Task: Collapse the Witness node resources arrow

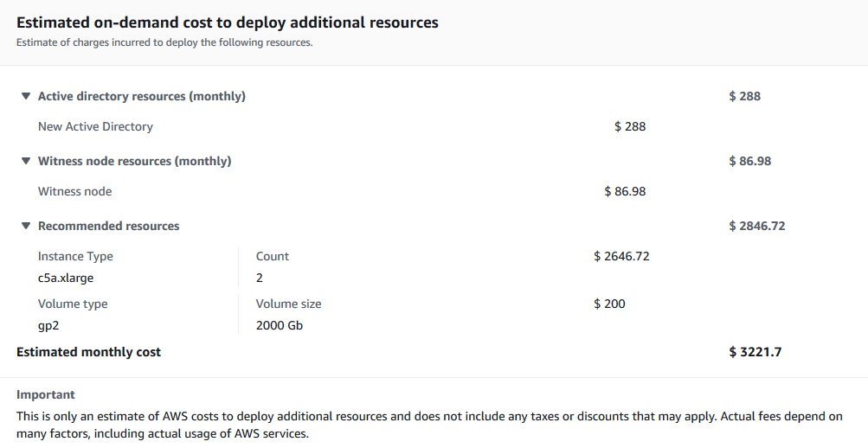Action: 26,161
